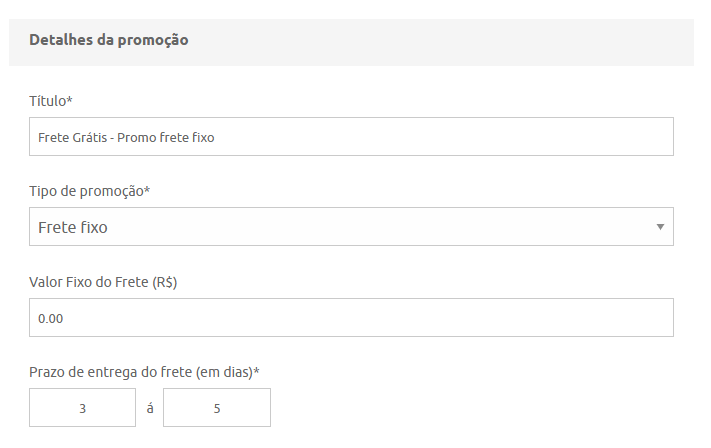Focus the Valor Fixo do Frete field
The width and height of the screenshot is (711, 448).
(350, 318)
